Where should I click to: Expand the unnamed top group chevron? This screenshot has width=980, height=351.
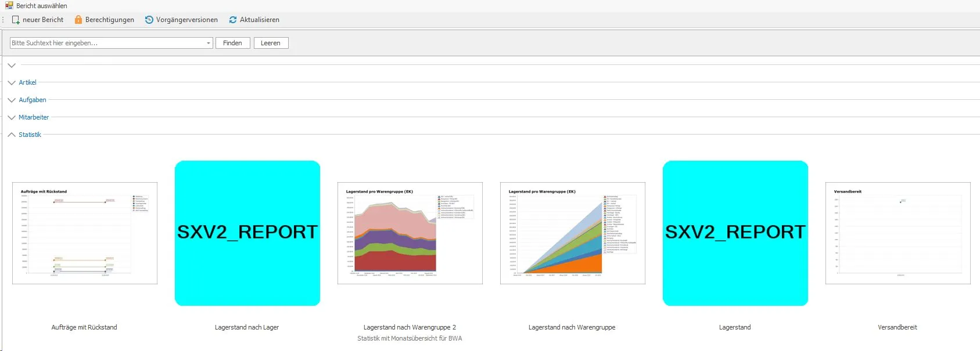[12, 65]
